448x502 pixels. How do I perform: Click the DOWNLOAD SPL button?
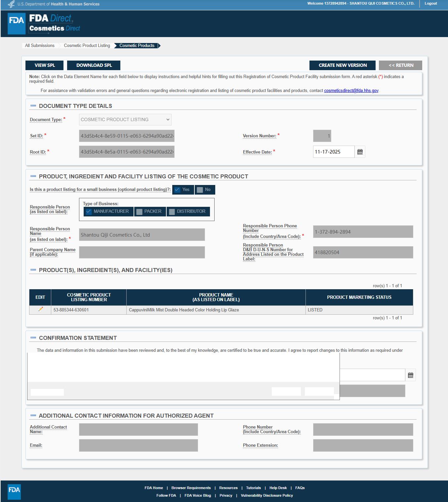[94, 65]
